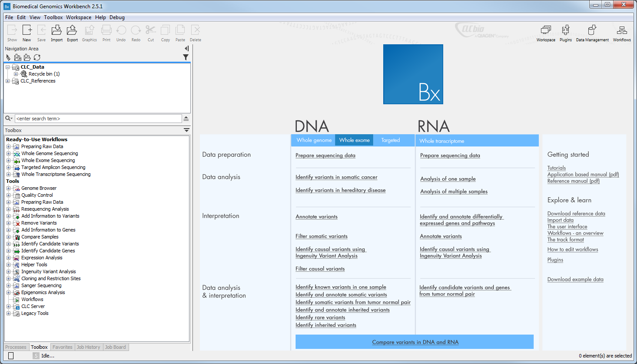
Task: Open the Workflows manager
Action: (622, 33)
